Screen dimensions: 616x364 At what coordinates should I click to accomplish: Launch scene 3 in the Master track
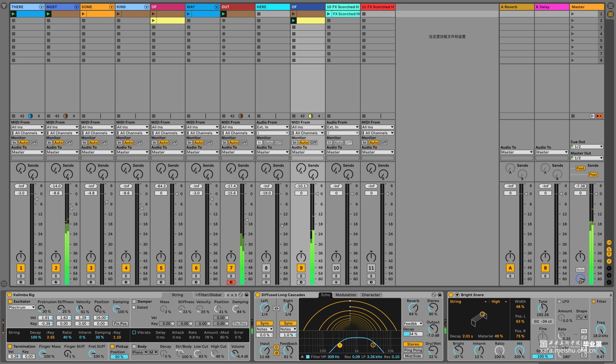point(572,27)
